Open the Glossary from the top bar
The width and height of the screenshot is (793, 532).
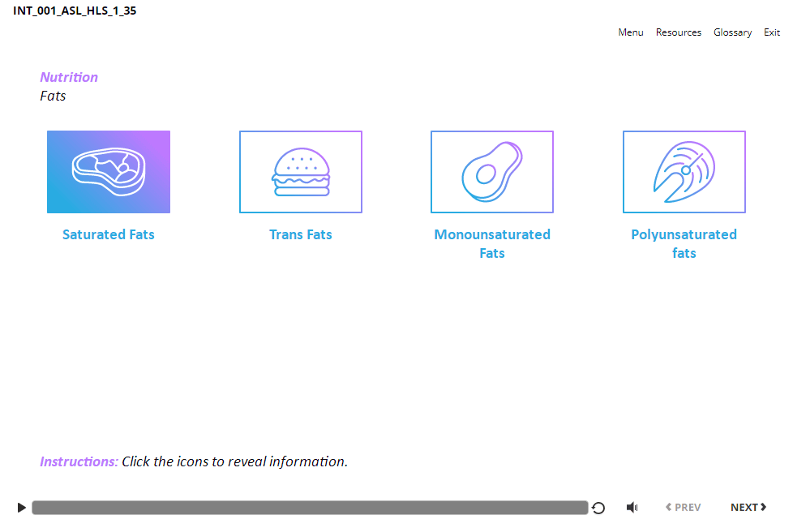pos(732,32)
